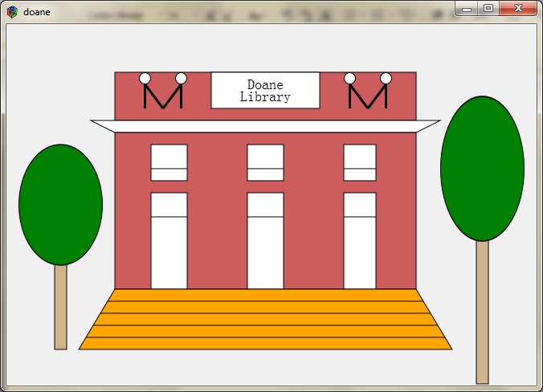Click the Doane Library sign
Image resolution: width=543 pixels, height=392 pixels.
(265, 90)
